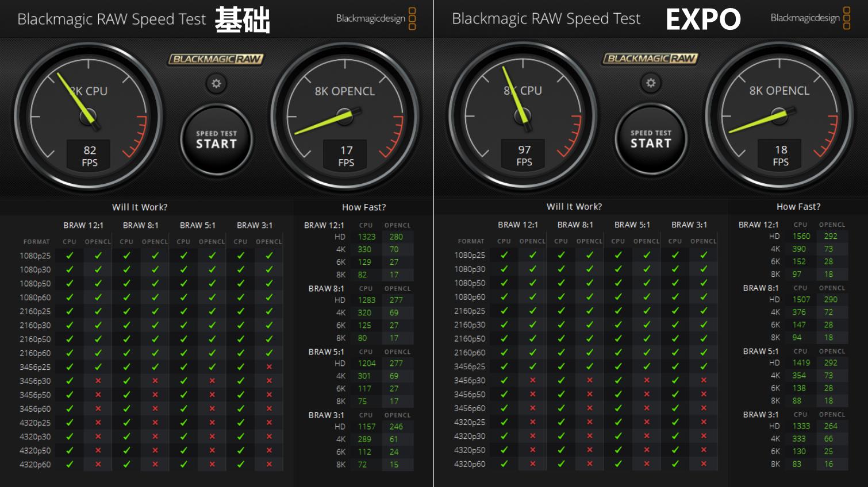In EXPO window, click 1080p50 BRAW 8:1 CPU checkmark
The image size is (868, 487).
[x=561, y=283]
